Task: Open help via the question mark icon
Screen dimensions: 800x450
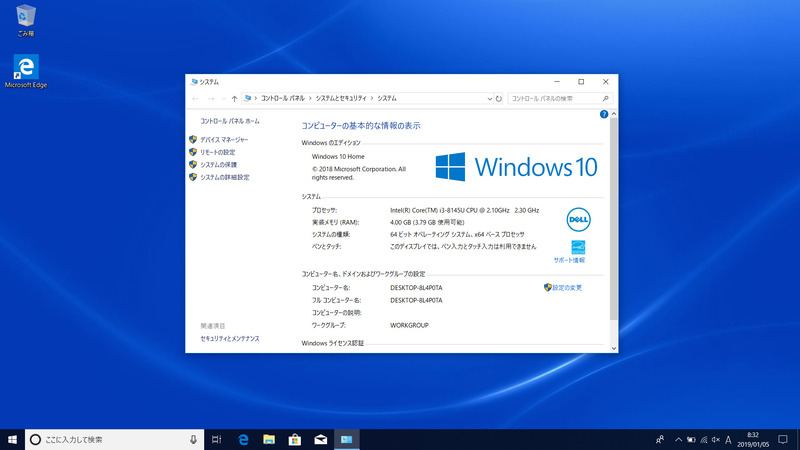Action: pos(604,114)
